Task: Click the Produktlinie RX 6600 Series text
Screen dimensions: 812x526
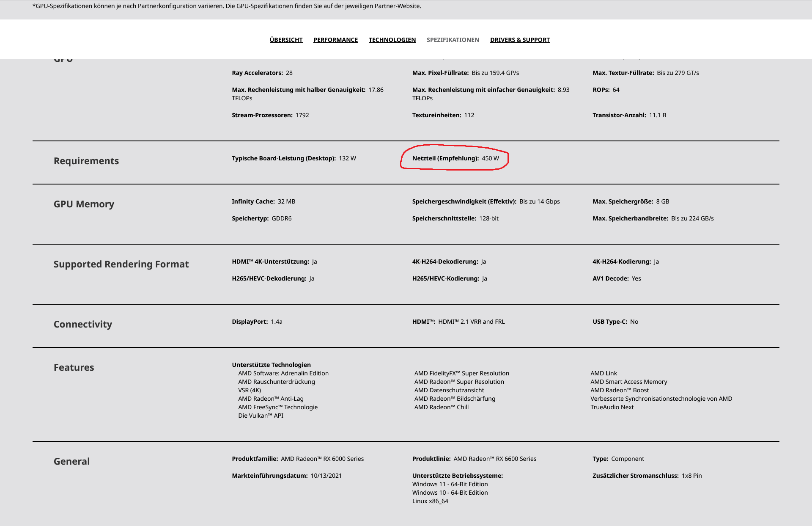Action: [474, 459]
